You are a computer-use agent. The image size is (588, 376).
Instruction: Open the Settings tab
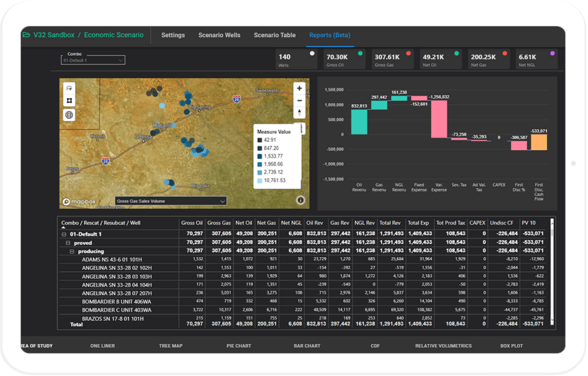coord(173,35)
